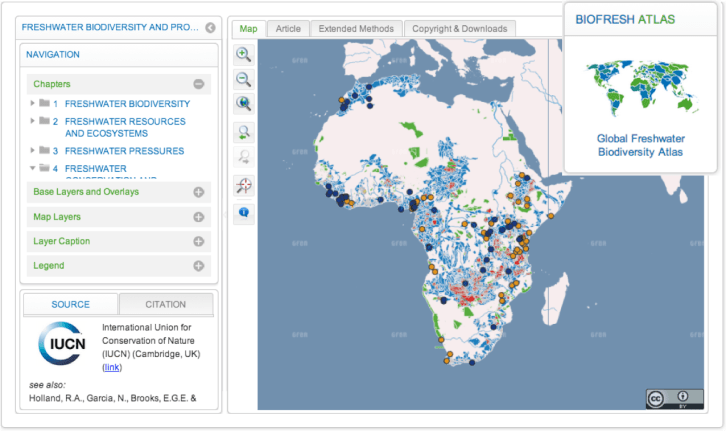The height and width of the screenshot is (431, 726).
Task: Select the CITATION tab
Action: point(166,304)
